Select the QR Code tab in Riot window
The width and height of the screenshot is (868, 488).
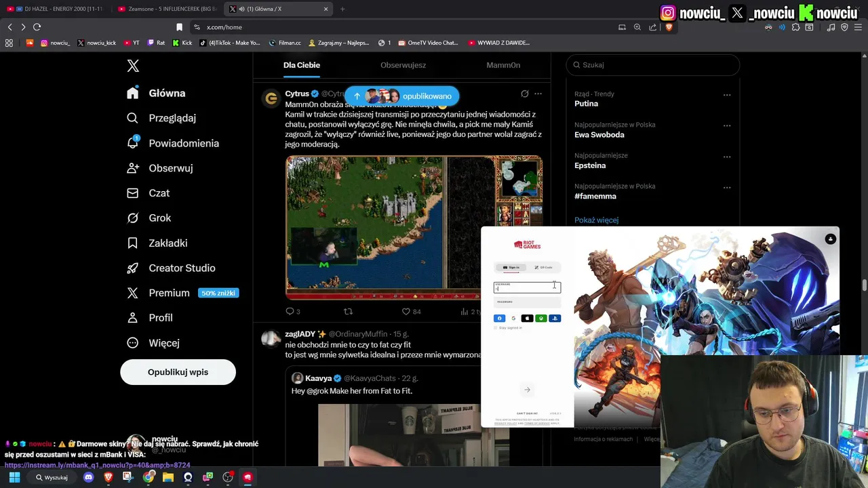(543, 267)
